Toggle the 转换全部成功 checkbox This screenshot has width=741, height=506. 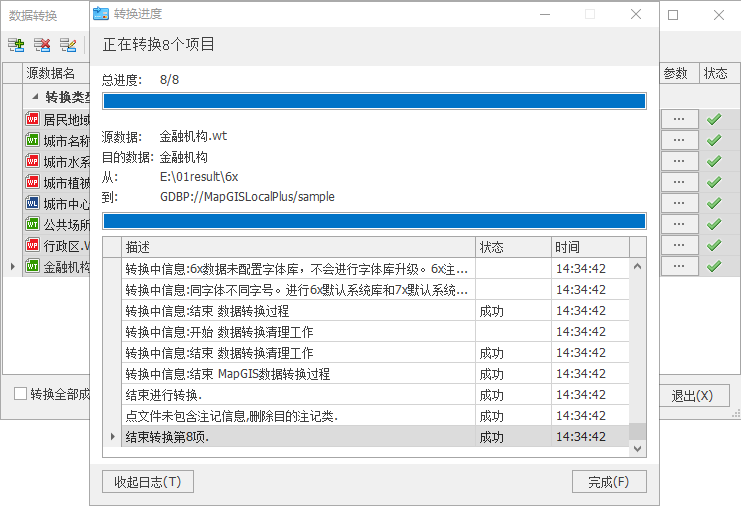coord(21,394)
